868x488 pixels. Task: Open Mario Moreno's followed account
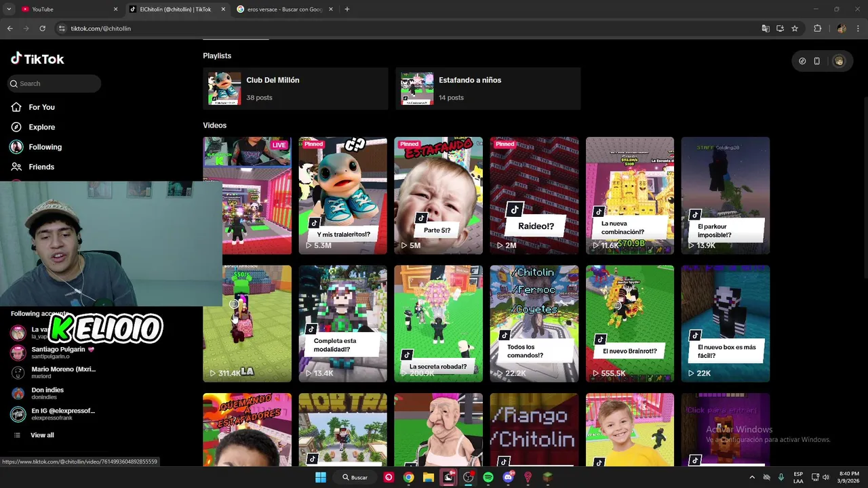(x=54, y=373)
